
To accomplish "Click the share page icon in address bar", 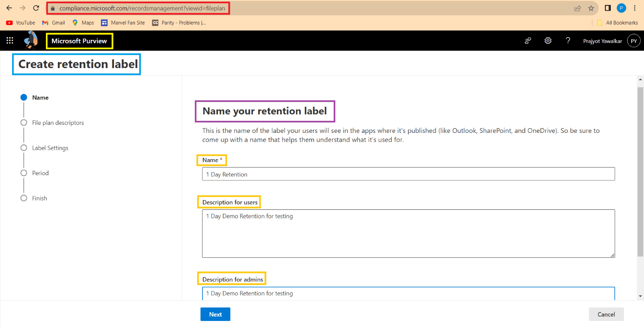I will (x=578, y=8).
